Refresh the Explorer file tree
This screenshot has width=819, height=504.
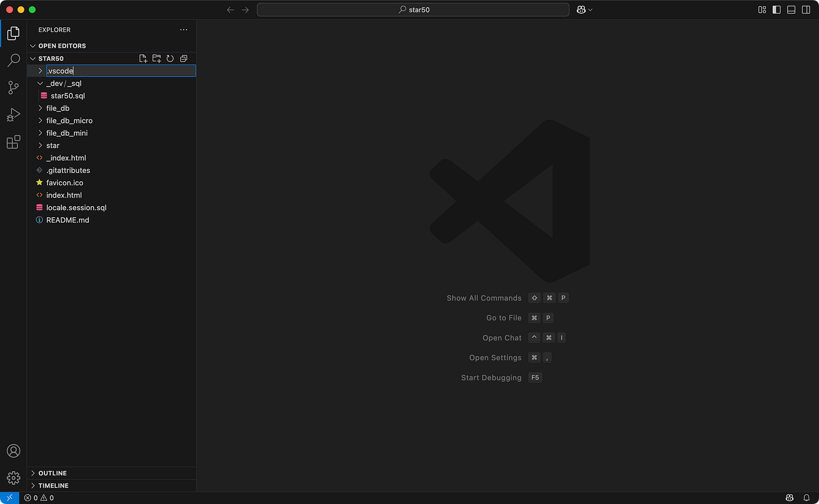click(170, 58)
